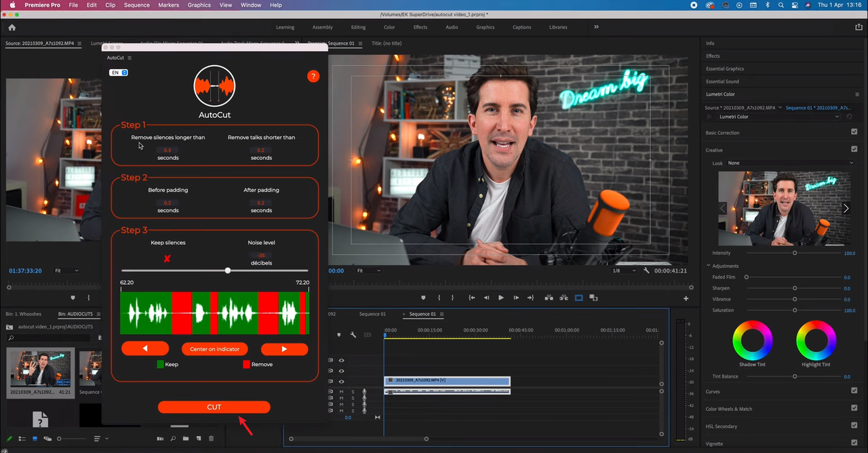Click the CUT button in AutoCut

point(214,407)
